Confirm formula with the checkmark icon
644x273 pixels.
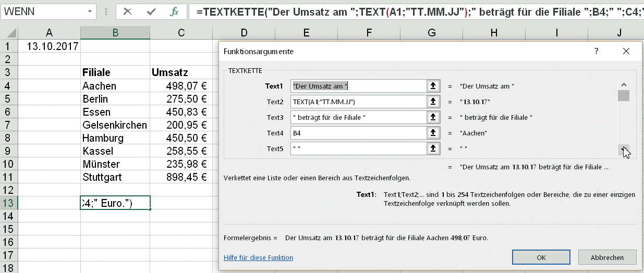click(151, 11)
